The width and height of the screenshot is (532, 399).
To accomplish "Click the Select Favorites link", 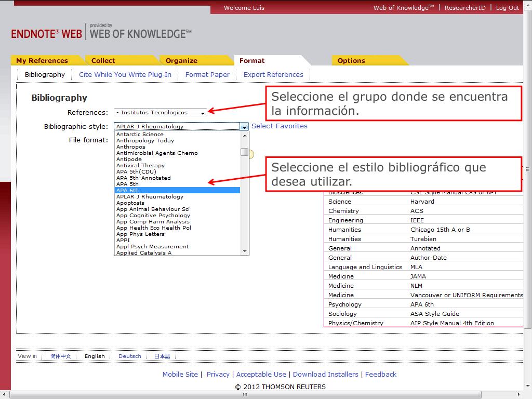I will (x=279, y=126).
